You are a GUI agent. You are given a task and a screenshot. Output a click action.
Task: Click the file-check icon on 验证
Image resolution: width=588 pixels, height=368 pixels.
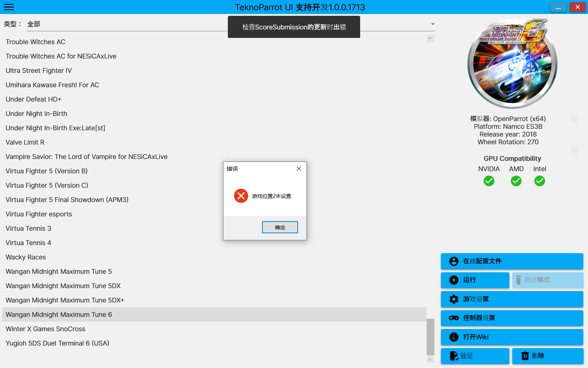tap(455, 356)
